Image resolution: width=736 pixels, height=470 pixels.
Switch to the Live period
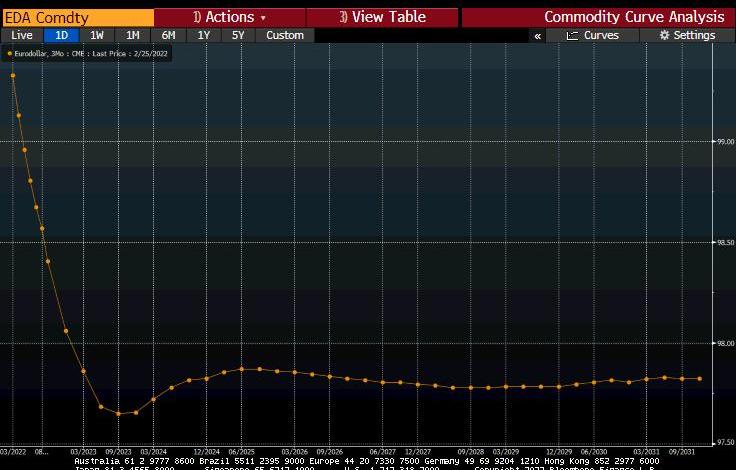(21, 35)
